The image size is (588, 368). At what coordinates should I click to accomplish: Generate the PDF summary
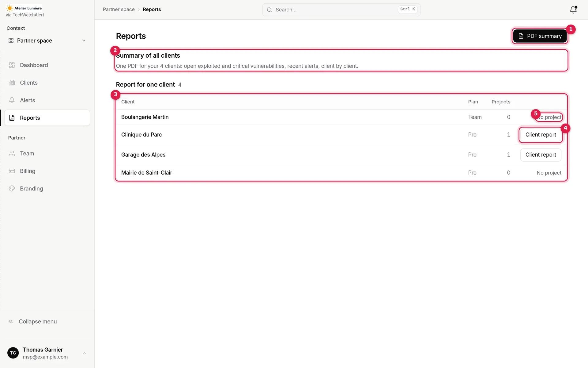[540, 36]
